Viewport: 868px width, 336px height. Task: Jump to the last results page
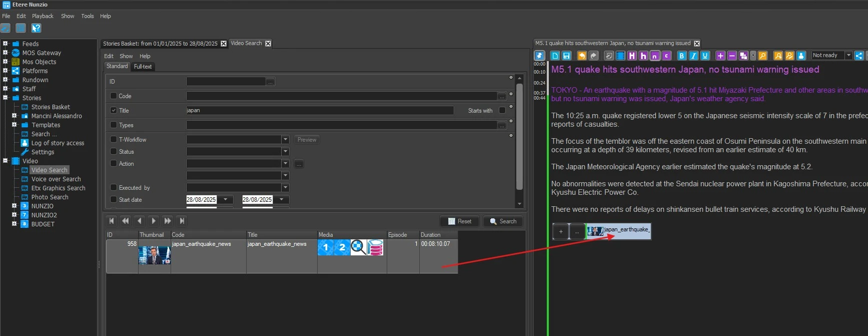coord(182,221)
